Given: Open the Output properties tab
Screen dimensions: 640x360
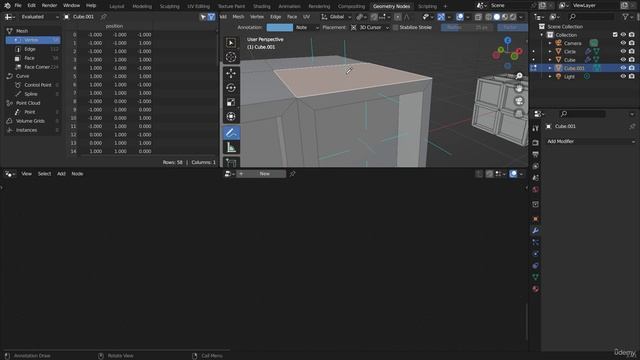Looking at the screenshot, I should tap(536, 154).
